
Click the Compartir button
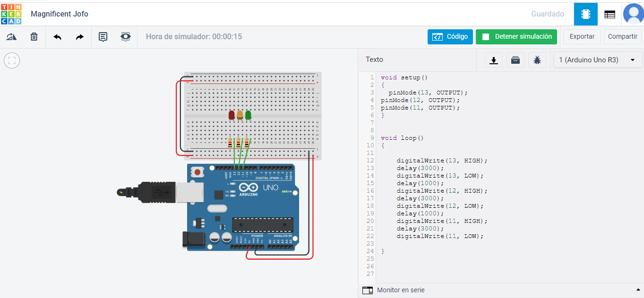(x=623, y=37)
